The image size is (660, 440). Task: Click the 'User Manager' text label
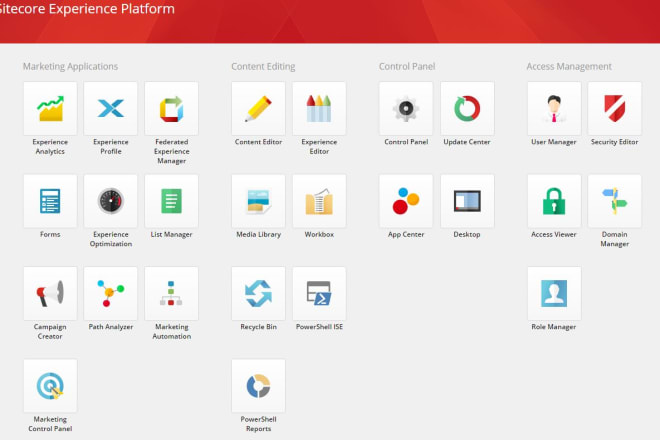pos(554,142)
